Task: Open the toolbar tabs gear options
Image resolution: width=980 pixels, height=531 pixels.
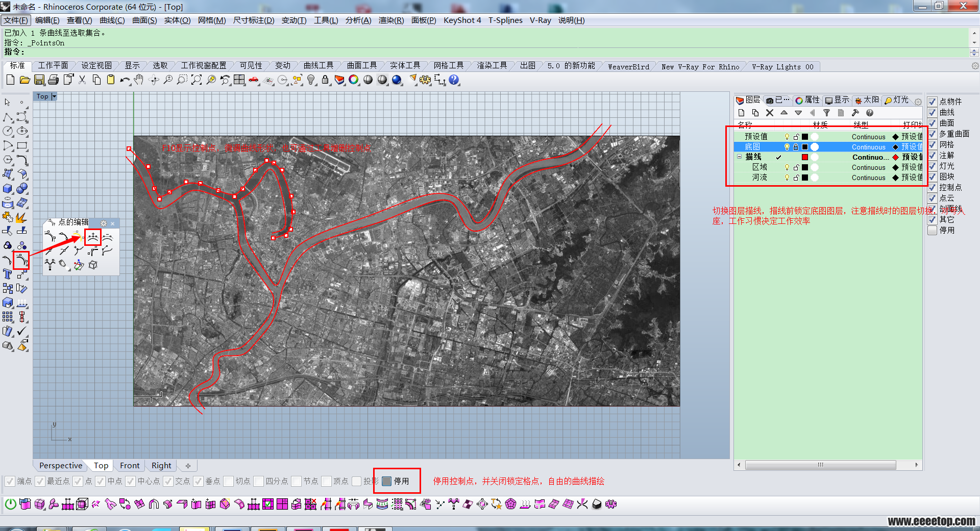Action: click(x=975, y=66)
